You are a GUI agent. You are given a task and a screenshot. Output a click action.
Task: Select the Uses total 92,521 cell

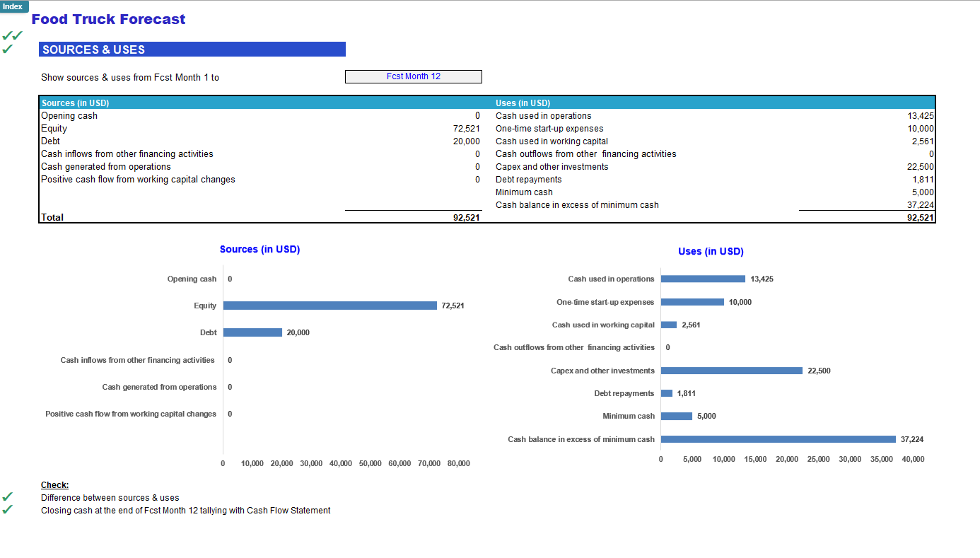(921, 217)
